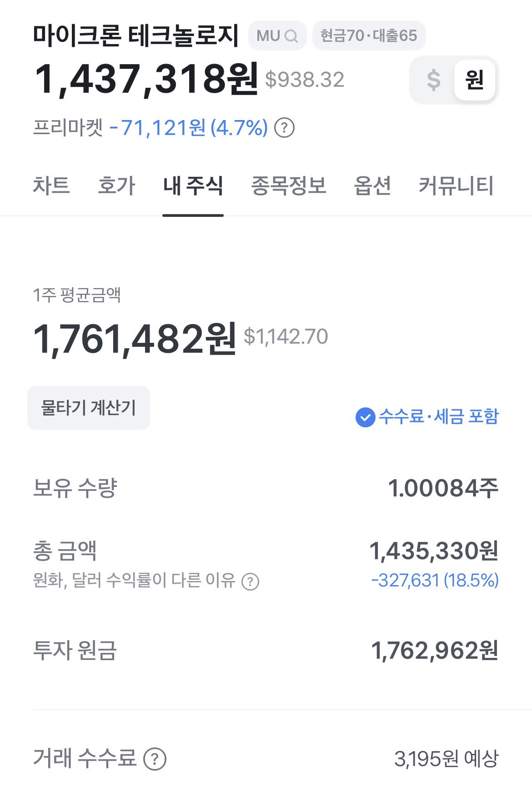
Task: Click the blue checkmark circle icon
Action: [x=365, y=417]
